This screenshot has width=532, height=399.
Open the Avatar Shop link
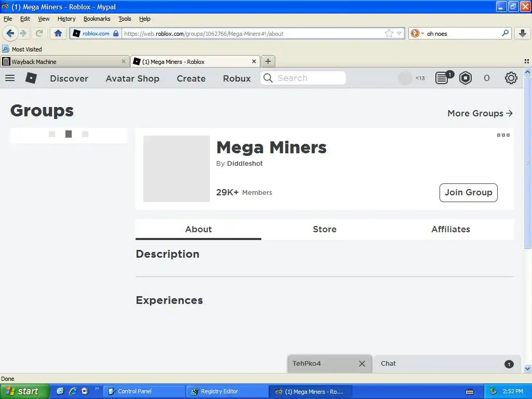(x=132, y=78)
